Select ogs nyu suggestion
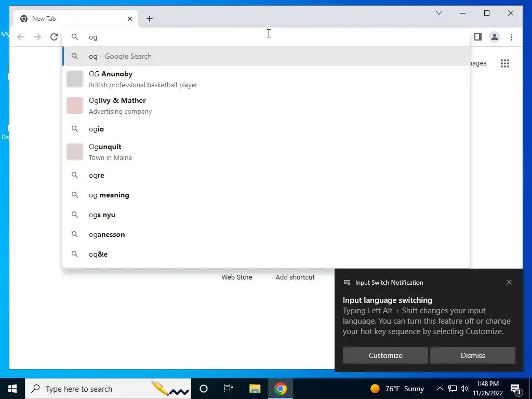 [266, 215]
